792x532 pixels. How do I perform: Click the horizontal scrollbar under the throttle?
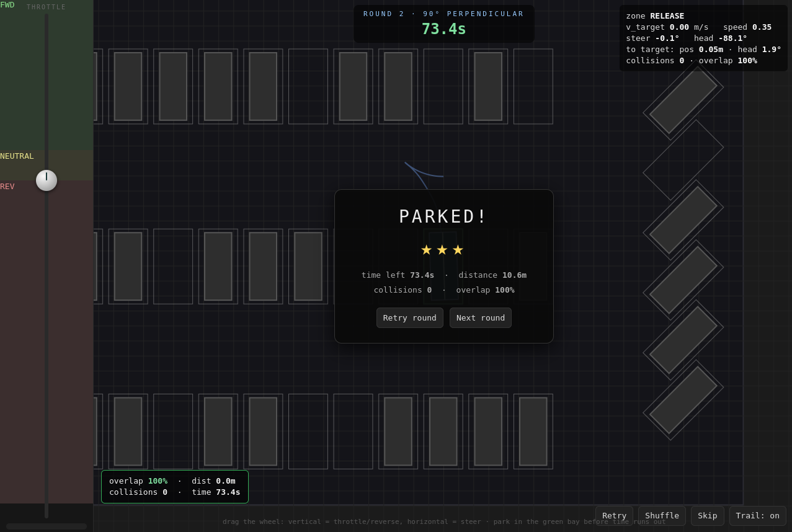coord(47,526)
